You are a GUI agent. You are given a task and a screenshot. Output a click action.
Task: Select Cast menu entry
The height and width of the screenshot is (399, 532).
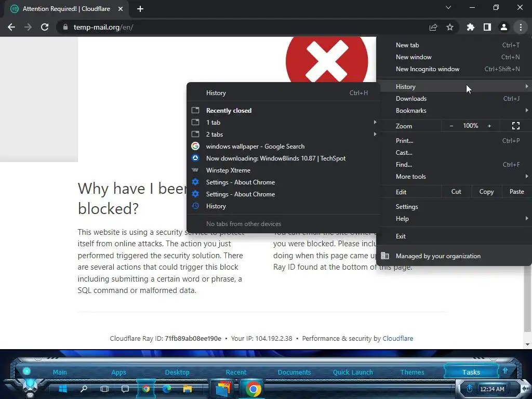click(454, 153)
